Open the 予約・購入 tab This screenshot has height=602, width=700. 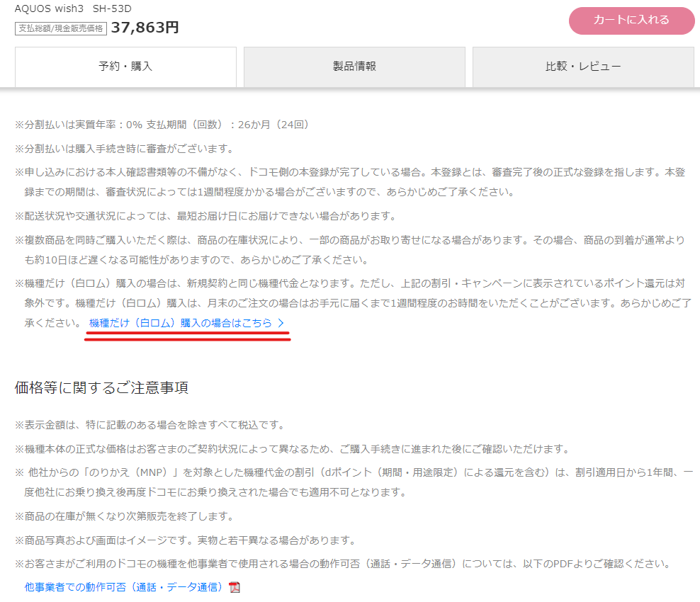[x=125, y=67]
